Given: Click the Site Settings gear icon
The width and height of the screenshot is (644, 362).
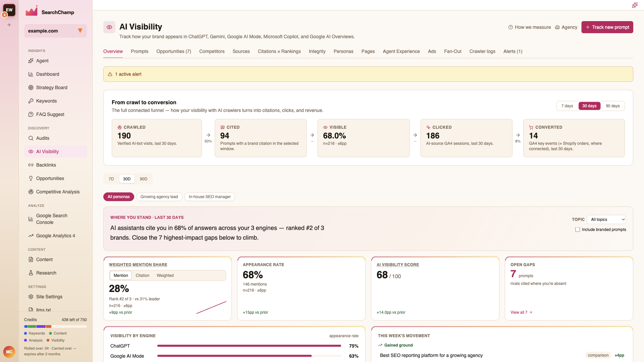Looking at the screenshot, I should tap(31, 297).
